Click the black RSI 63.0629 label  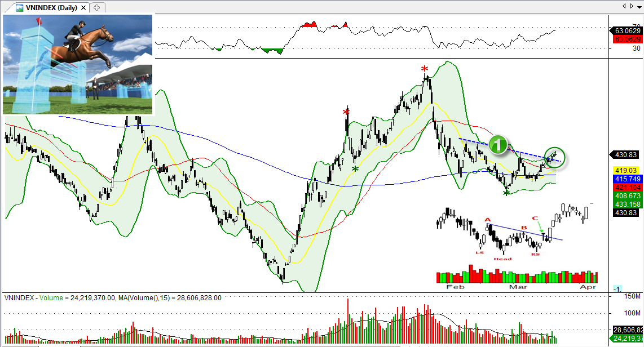[x=627, y=31]
